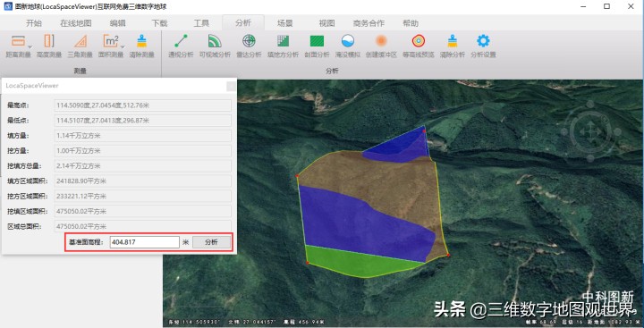The image size is (644, 328).
Task: Click the 基准面高程 input field
Action: pyautogui.click(x=145, y=242)
